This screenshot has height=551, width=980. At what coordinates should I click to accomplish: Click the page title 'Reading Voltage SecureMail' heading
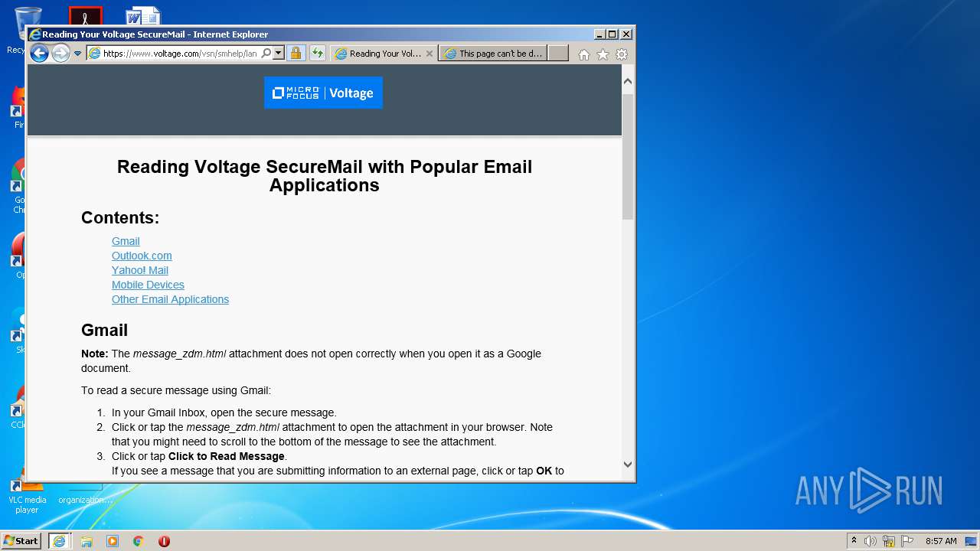(324, 176)
